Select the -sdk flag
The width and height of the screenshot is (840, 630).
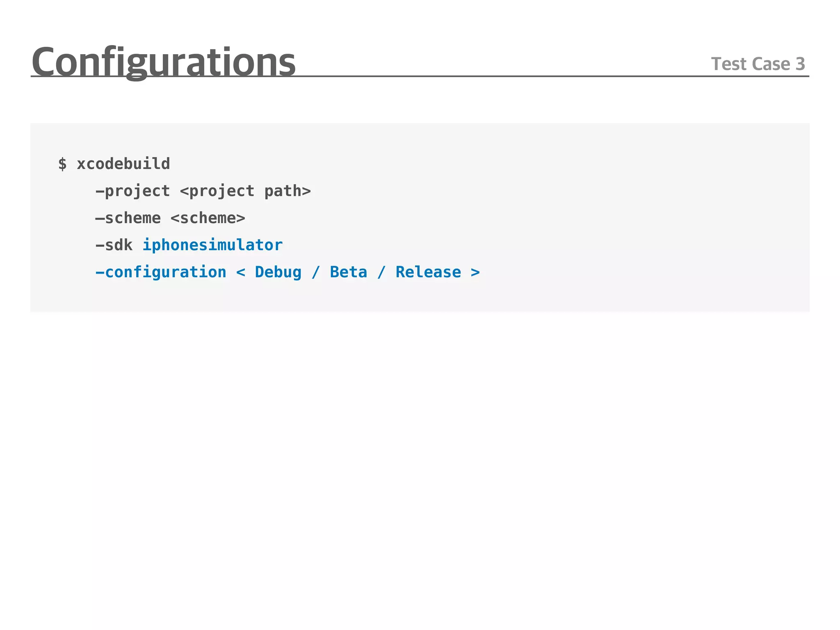(x=114, y=245)
